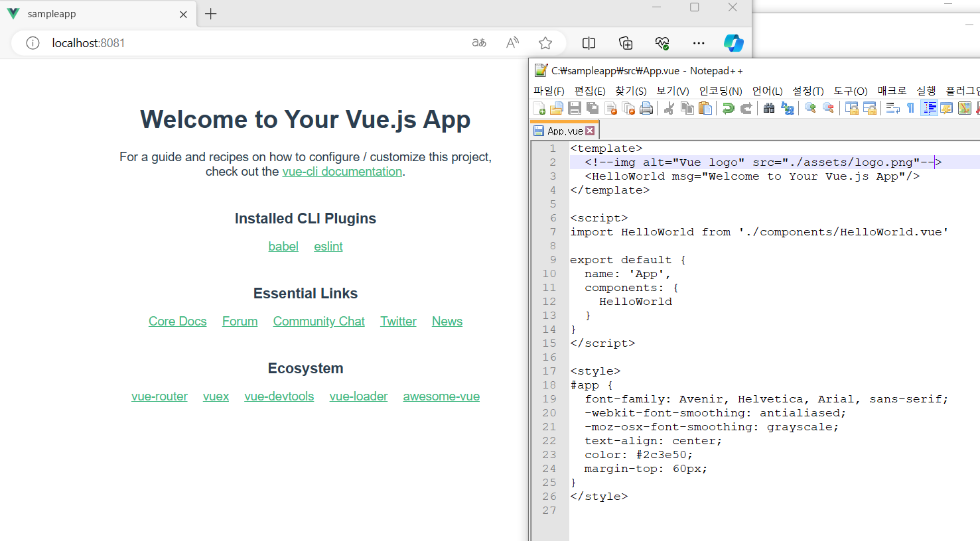Open the 매크로 menu
980x541 pixels.
click(892, 91)
